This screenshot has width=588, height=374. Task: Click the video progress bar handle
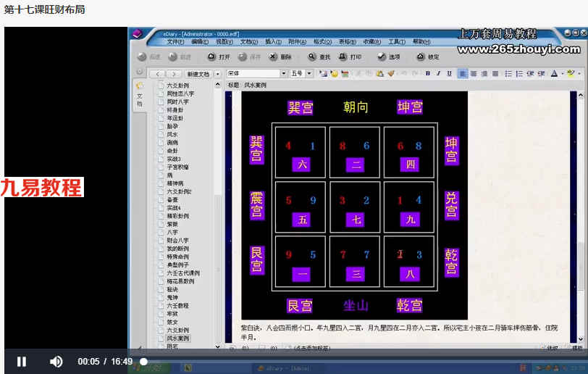click(x=143, y=362)
